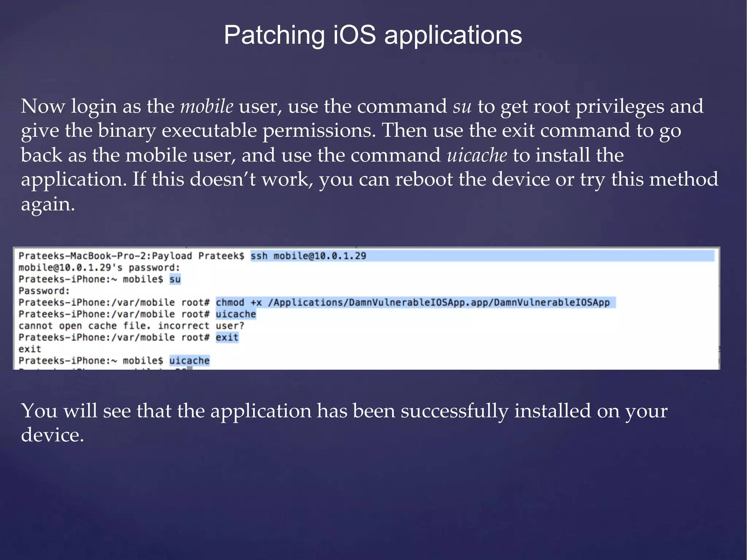Screen dimensions: 747x560
Task: Click the word 'again.' ending the paragraph
Action: coord(48,205)
